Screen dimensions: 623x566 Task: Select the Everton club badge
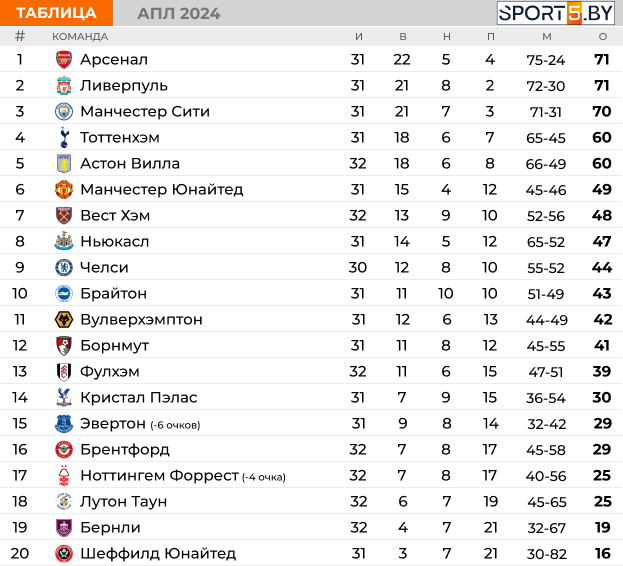coord(64,423)
